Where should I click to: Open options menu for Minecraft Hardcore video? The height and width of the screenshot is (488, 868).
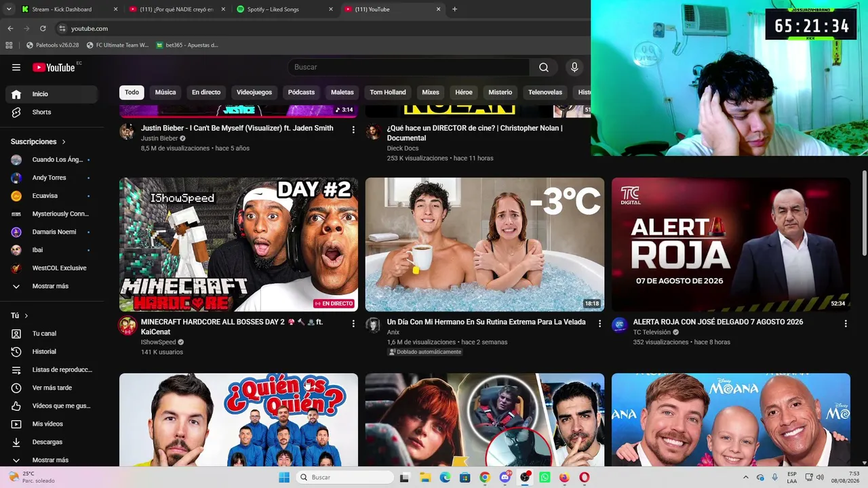(x=353, y=324)
